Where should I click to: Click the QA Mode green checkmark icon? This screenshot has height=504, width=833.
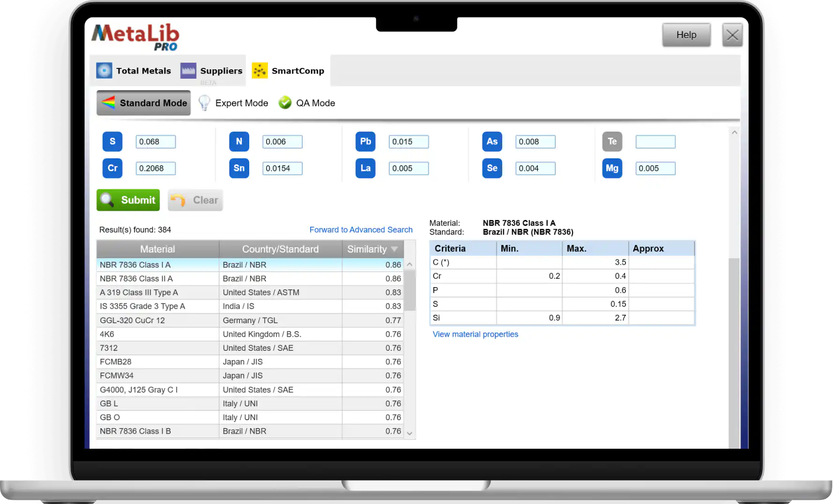285,103
